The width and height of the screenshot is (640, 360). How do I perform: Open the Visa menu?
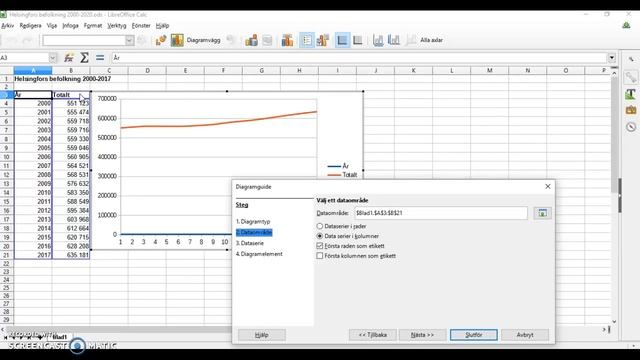tap(52, 25)
